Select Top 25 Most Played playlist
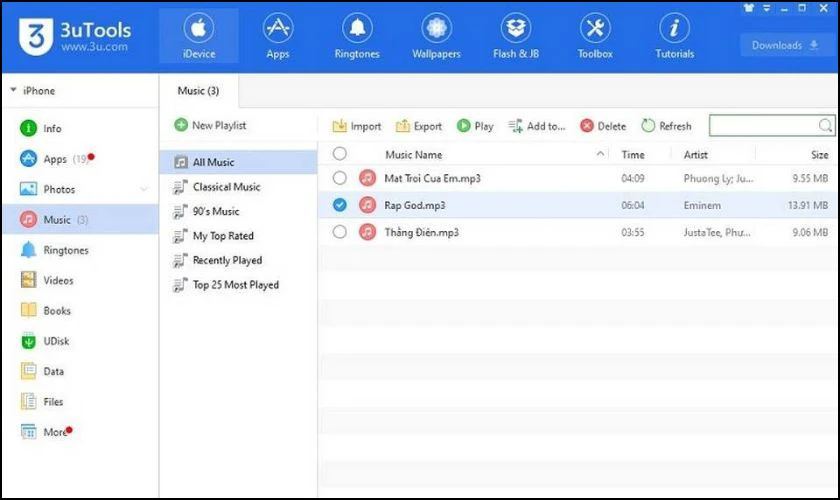This screenshot has width=840, height=500. pos(238,285)
